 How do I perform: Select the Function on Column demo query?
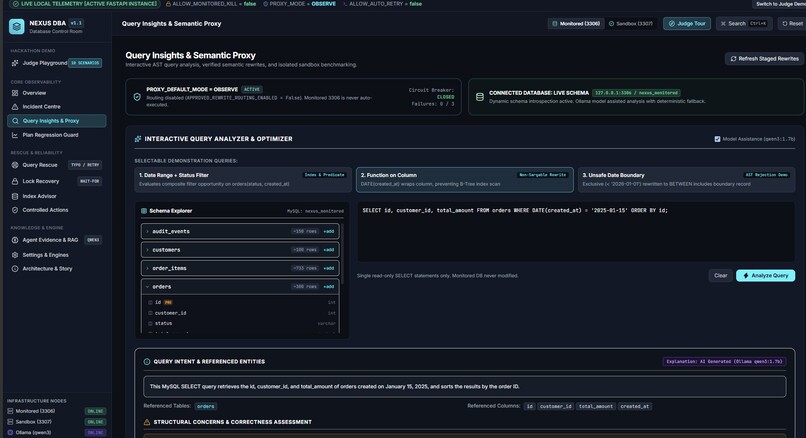pyautogui.click(x=465, y=179)
